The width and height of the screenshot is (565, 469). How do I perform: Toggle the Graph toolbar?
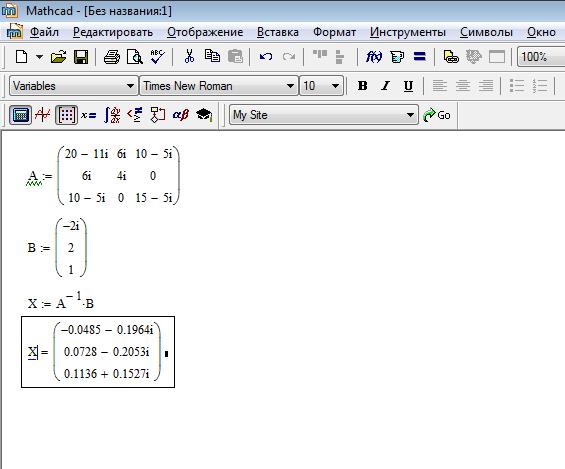point(43,115)
